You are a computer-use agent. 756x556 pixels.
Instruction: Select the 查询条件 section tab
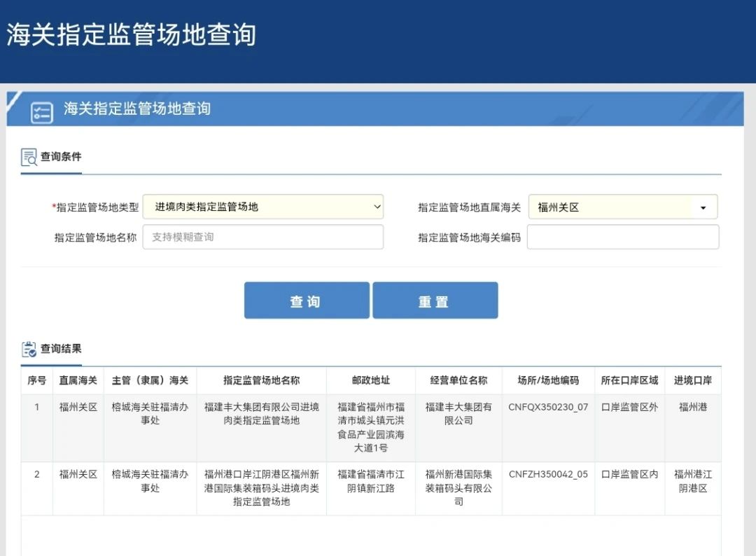[60, 157]
